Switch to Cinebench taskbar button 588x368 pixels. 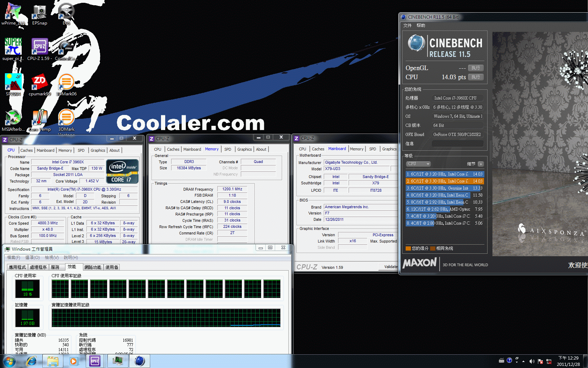[x=140, y=361]
